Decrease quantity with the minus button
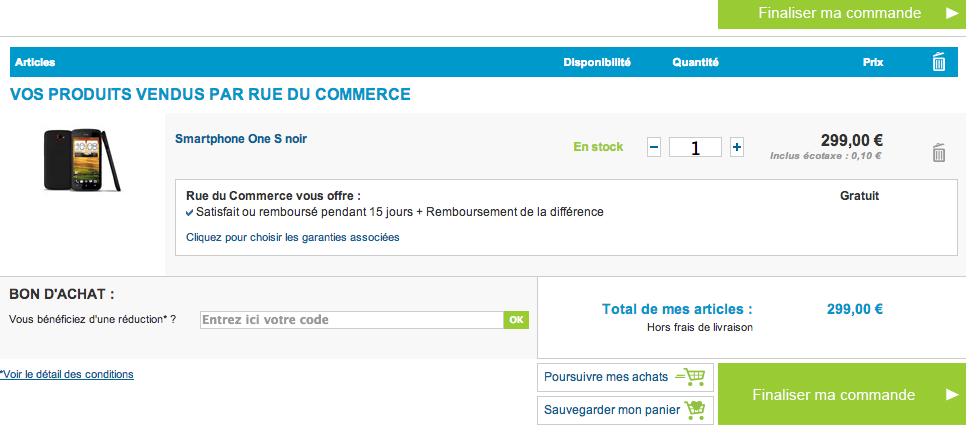 coord(654,147)
